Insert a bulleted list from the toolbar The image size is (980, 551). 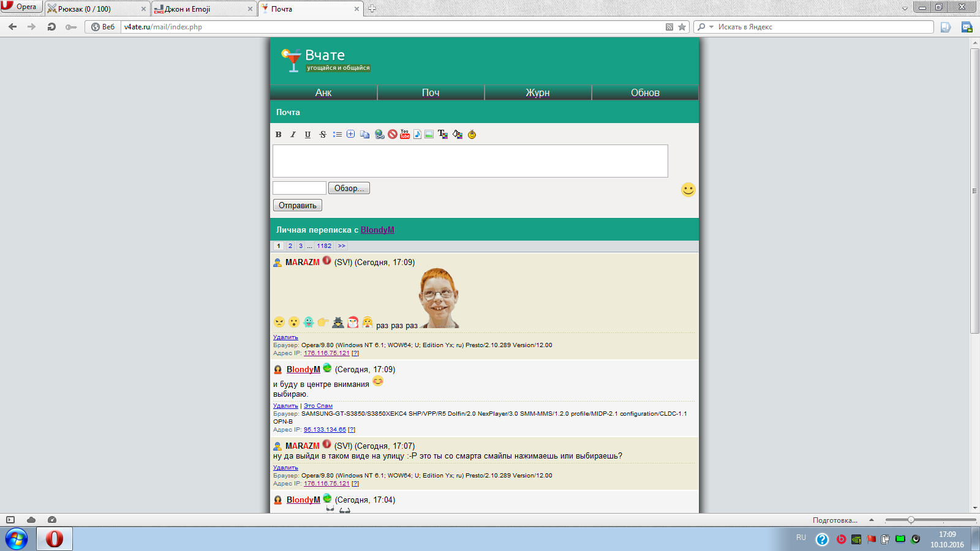337,135
